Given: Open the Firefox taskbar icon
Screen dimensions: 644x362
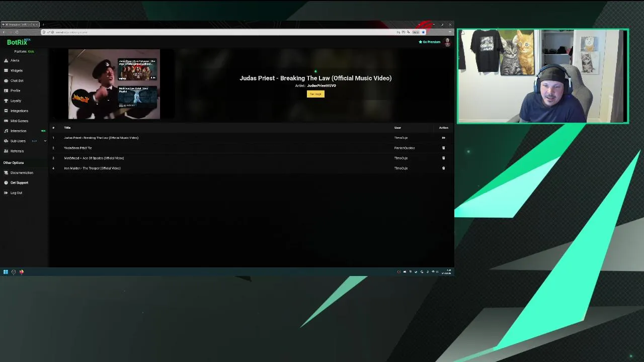Looking at the screenshot, I should (22, 272).
